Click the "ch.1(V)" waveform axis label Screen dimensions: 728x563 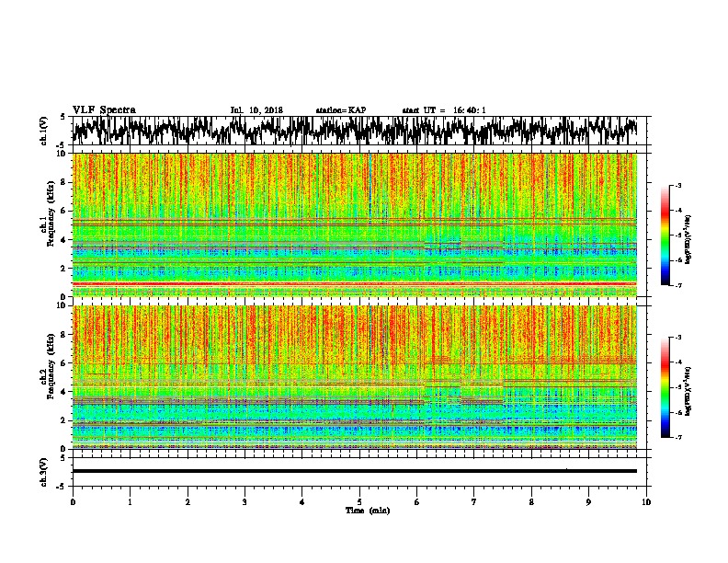44,131
